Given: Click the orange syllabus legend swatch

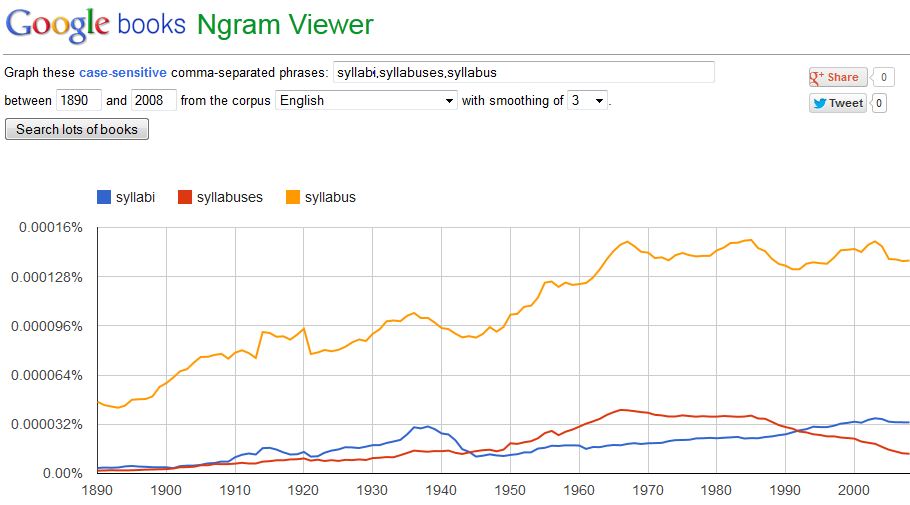Looking at the screenshot, I should pos(291,197).
